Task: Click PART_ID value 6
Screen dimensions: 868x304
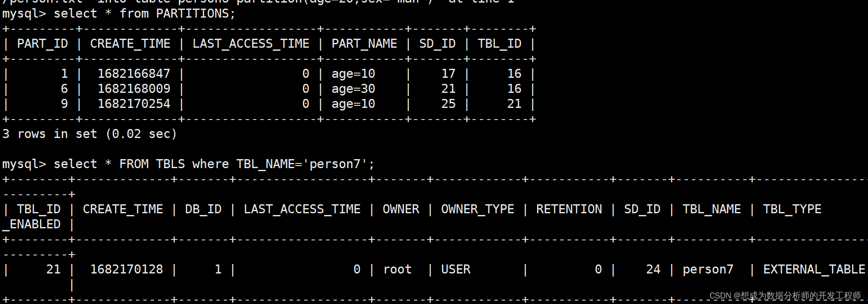Action: pos(64,89)
